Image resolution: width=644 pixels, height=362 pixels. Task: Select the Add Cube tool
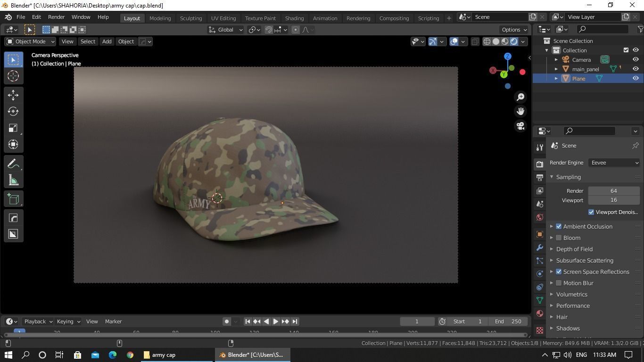(13, 199)
